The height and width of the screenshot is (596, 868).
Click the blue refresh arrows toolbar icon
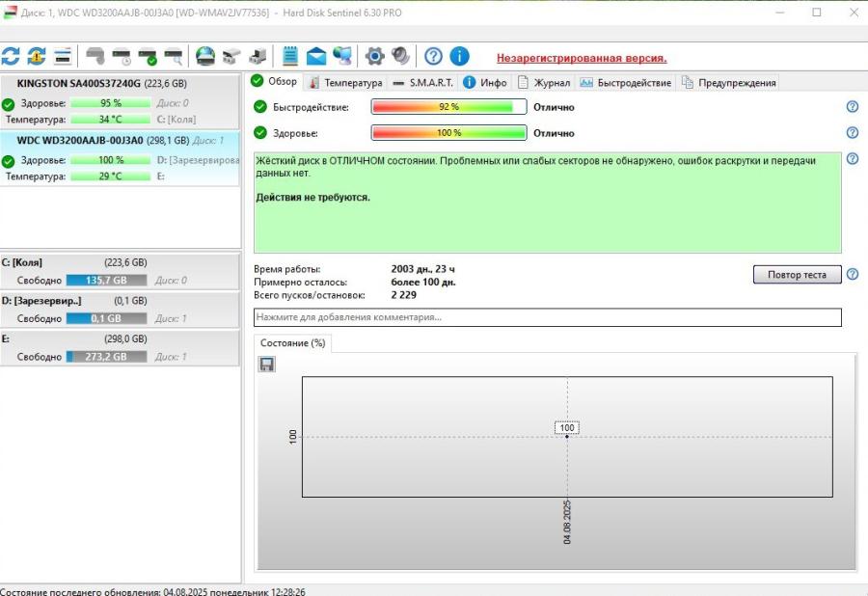coord(11,56)
